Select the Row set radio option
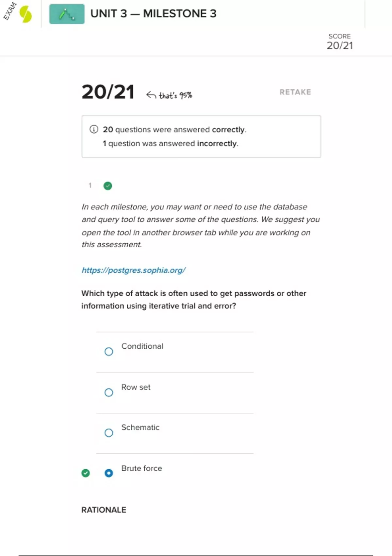392x556 pixels. point(109,392)
